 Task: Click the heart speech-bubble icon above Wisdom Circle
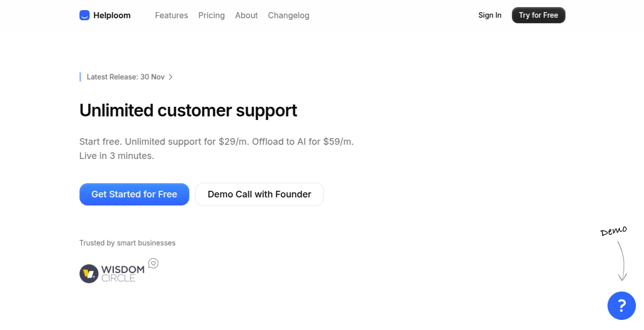153,263
